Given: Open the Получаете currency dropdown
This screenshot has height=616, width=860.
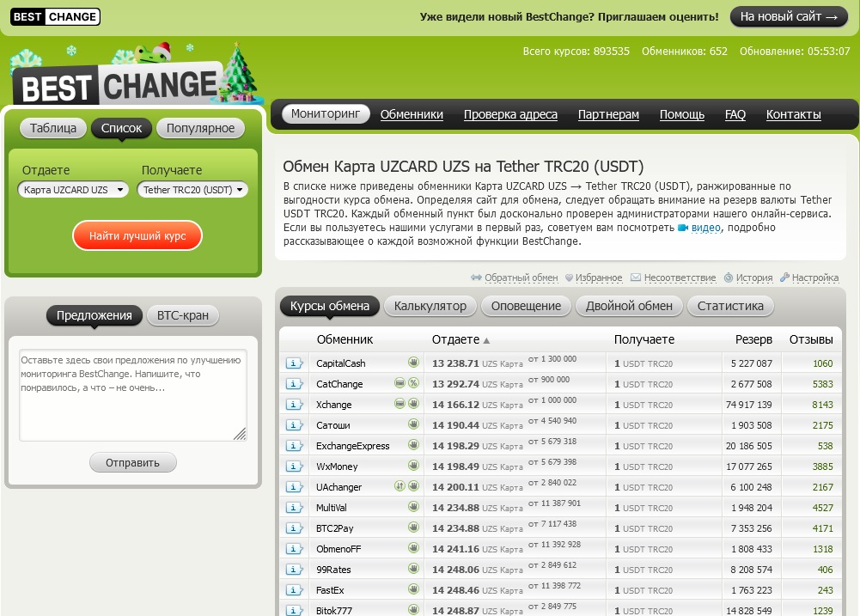Looking at the screenshot, I should (x=192, y=190).
